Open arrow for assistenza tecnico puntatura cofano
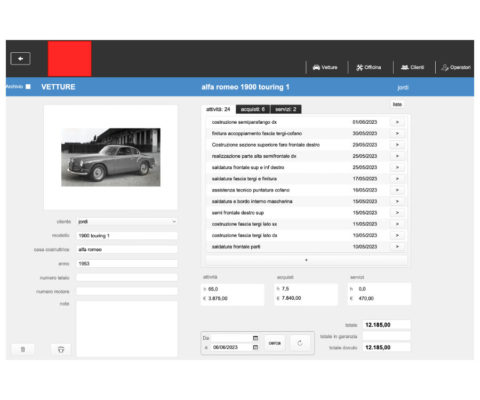The image size is (480, 400). point(397,190)
